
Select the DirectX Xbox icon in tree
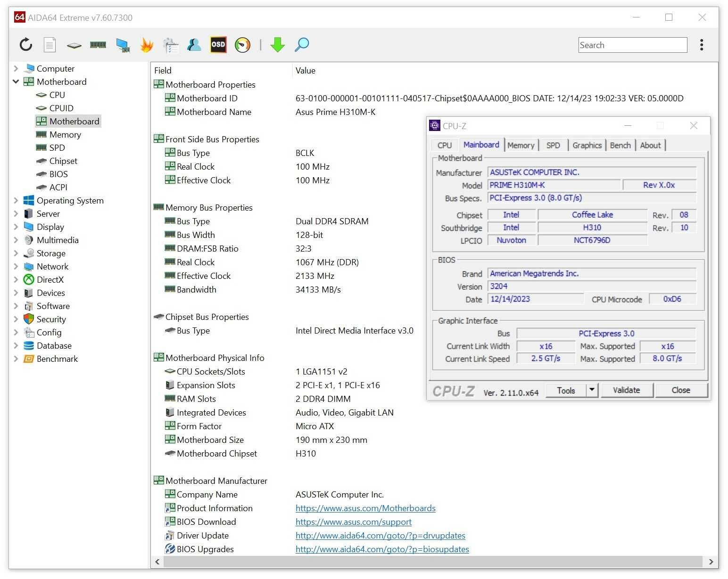tap(29, 279)
